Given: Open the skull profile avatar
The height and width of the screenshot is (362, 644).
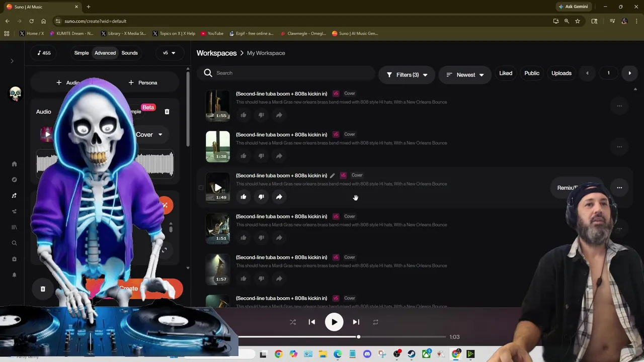Looking at the screenshot, I should pos(15,94).
